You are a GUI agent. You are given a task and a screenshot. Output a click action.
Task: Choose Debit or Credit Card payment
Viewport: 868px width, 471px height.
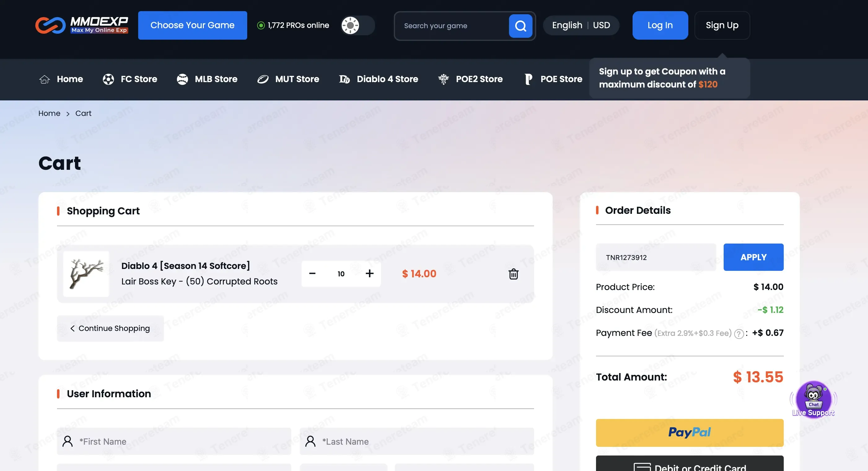[690, 464]
